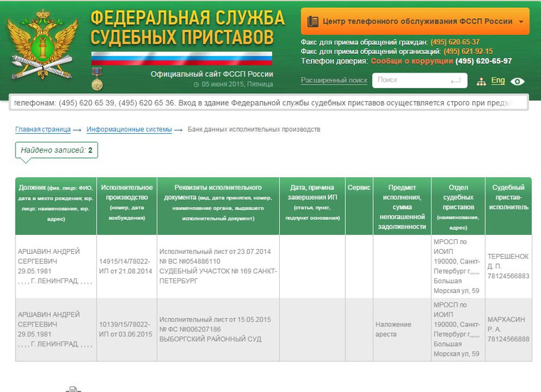Click Отдел судебных приставов column header

(458, 206)
